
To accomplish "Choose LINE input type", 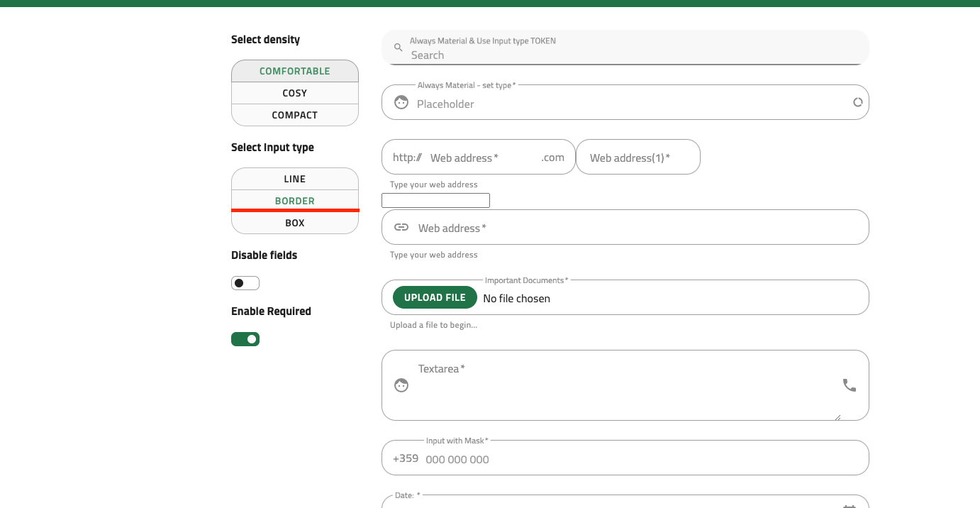I will pyautogui.click(x=295, y=179).
